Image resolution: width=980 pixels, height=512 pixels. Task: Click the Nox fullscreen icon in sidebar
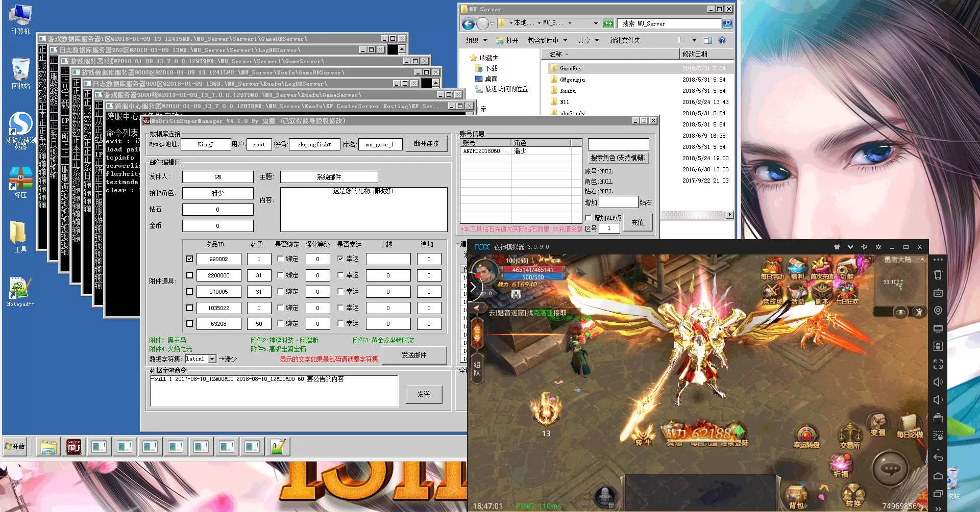(938, 364)
